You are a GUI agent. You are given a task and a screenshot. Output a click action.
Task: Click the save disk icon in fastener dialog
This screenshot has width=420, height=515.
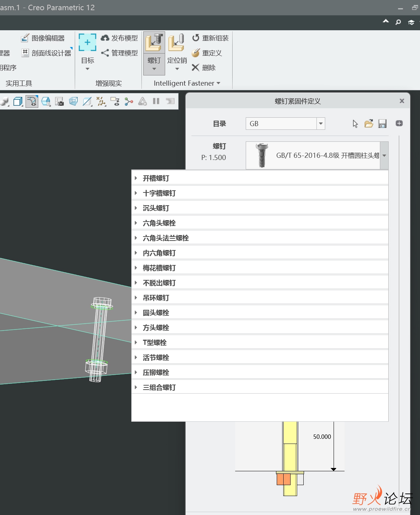tap(382, 124)
